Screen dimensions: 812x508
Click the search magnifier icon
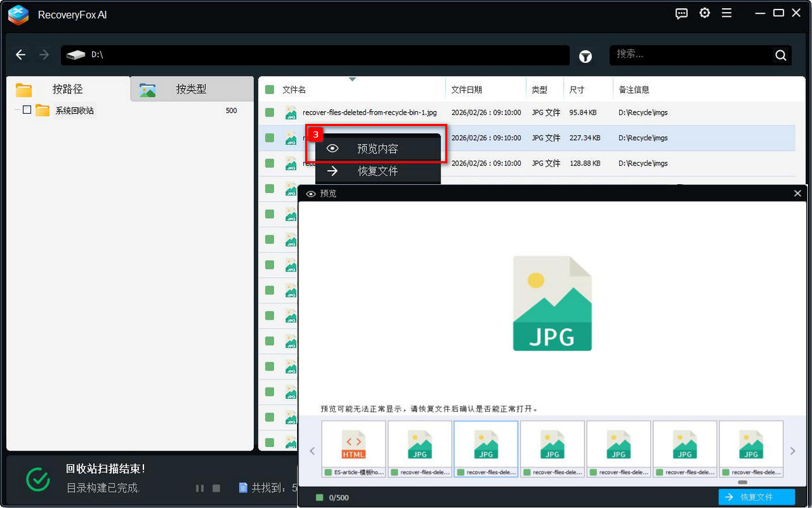(x=780, y=55)
